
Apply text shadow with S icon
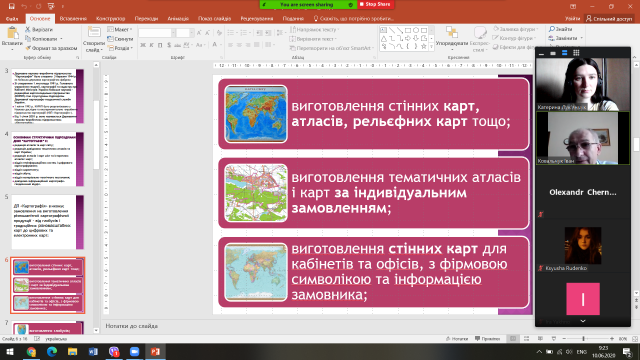click(169, 45)
